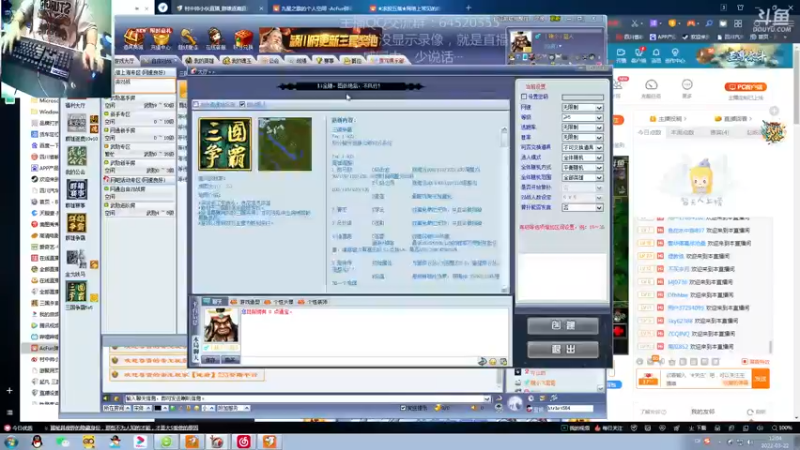The width and height of the screenshot is (800, 450).
Task: Open the 选人模式 全体随机 dropdown
Action: tap(583, 158)
